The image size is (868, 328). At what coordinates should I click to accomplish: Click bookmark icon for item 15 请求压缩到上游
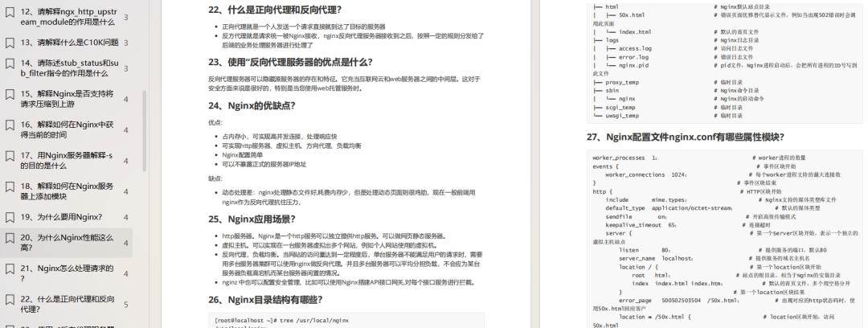10,94
